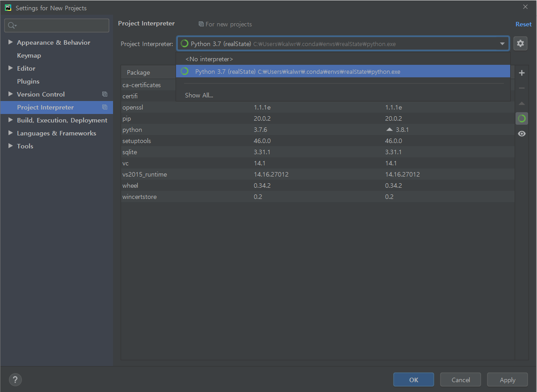Click the gear icon beside interpreter dropdown
The width and height of the screenshot is (537, 392).
(x=520, y=43)
